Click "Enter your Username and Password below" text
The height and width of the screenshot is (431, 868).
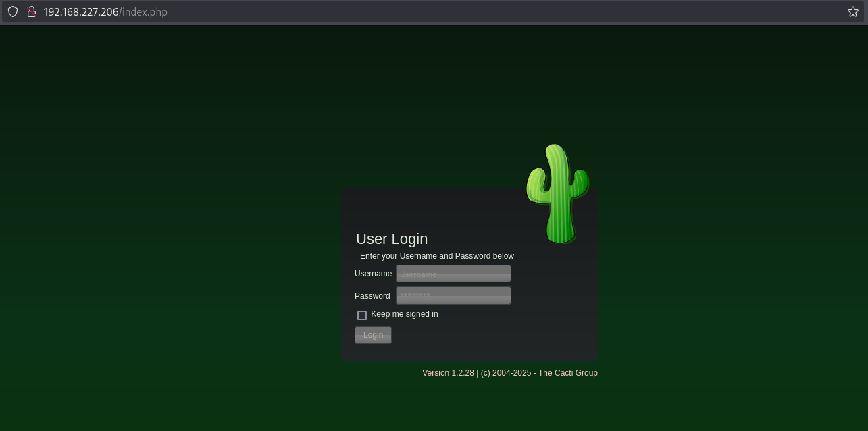pyautogui.click(x=437, y=256)
